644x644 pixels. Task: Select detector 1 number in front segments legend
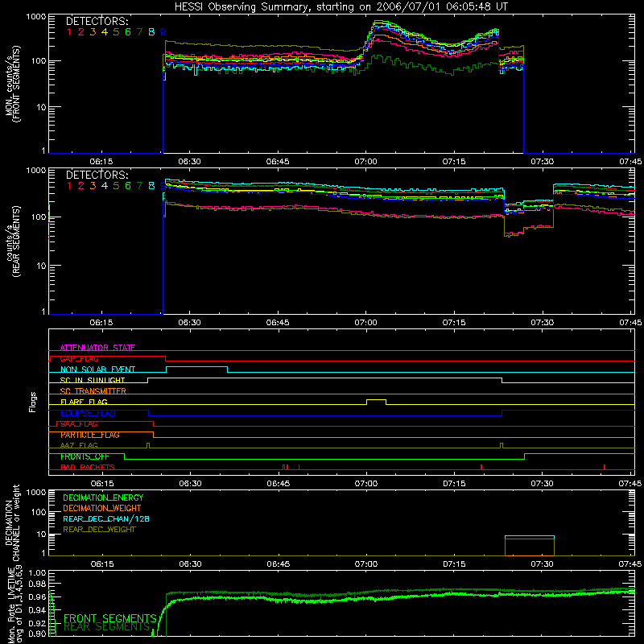(x=69, y=32)
